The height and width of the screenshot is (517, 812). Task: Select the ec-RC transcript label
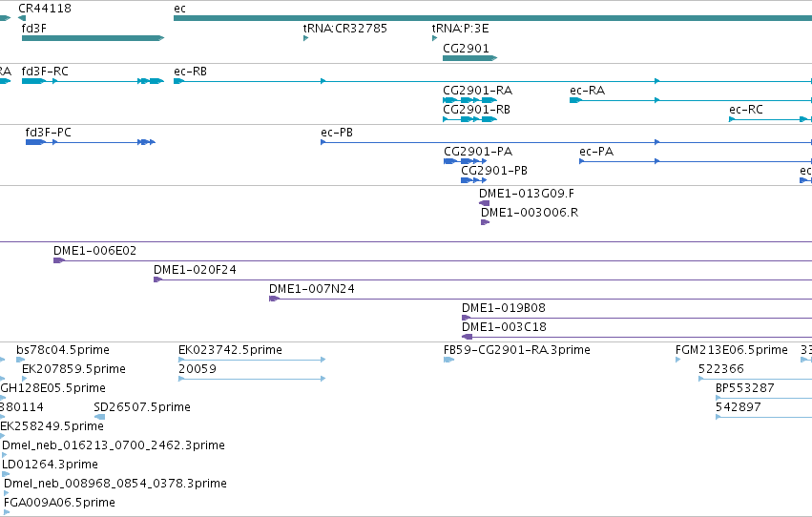(x=746, y=110)
